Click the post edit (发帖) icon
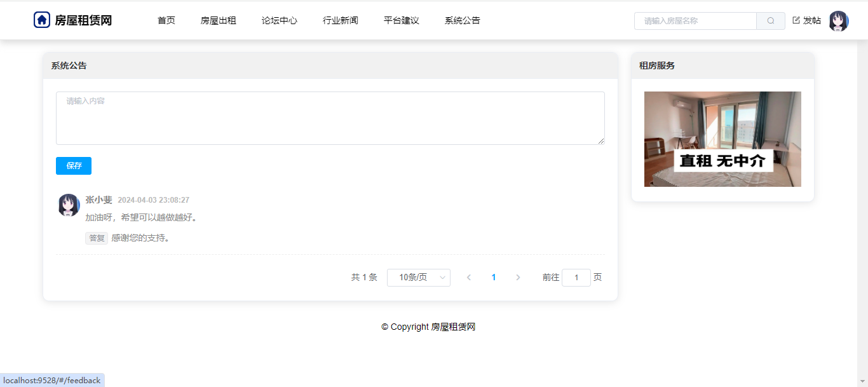 (x=796, y=20)
